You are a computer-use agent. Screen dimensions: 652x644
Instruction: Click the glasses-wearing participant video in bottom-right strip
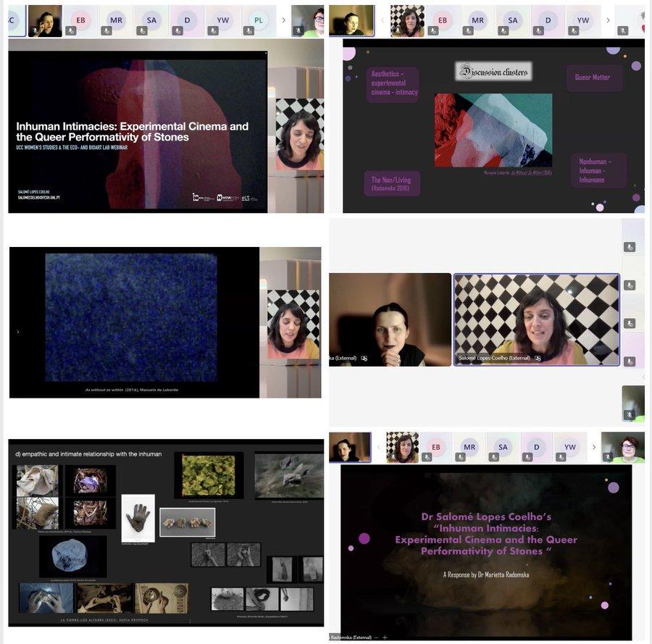tap(623, 448)
